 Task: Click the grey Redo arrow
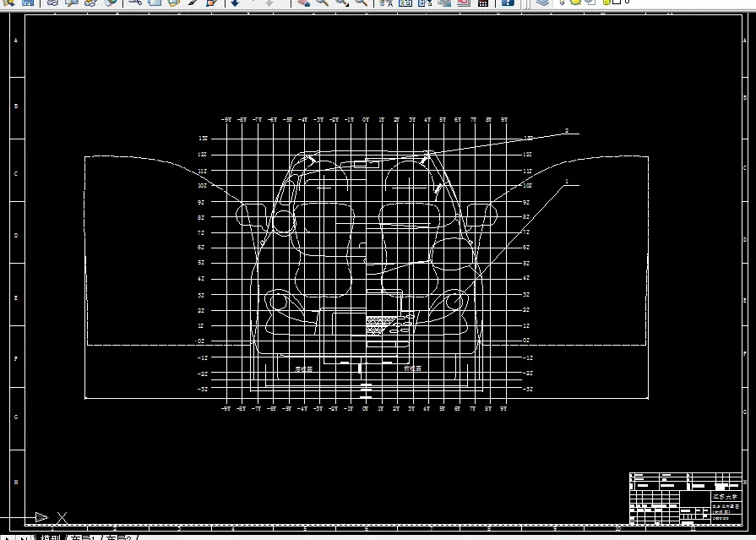tap(269, 3)
